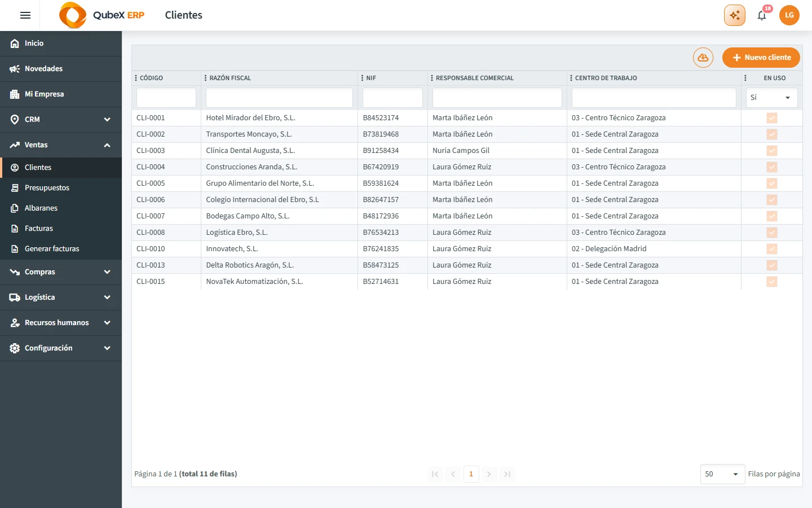Select page 1 in pagination
Viewport: 812px width, 508px height.
[471, 474]
